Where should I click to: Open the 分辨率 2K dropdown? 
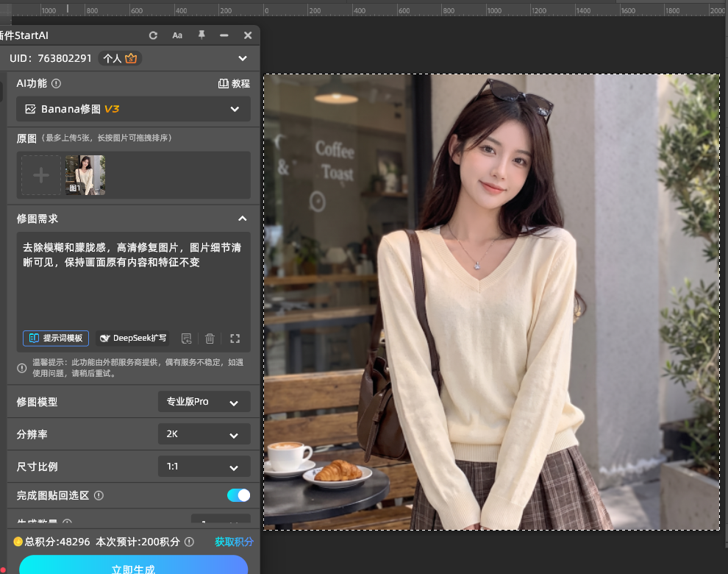click(204, 434)
